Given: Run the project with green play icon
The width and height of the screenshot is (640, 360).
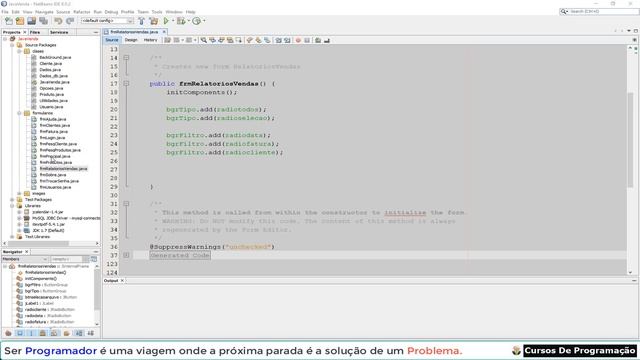Looking at the screenshot, I should 166,21.
